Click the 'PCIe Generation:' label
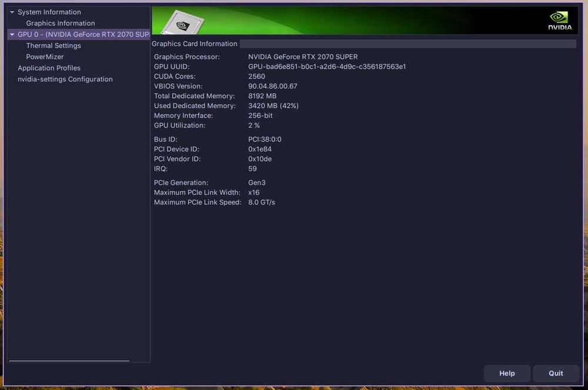The image size is (588, 390). tap(181, 183)
